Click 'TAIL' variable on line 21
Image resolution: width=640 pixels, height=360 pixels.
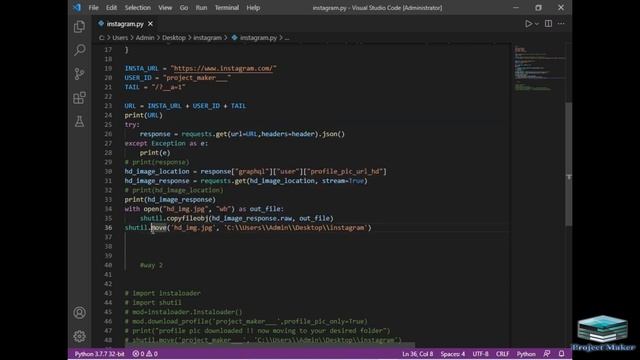(x=132, y=87)
